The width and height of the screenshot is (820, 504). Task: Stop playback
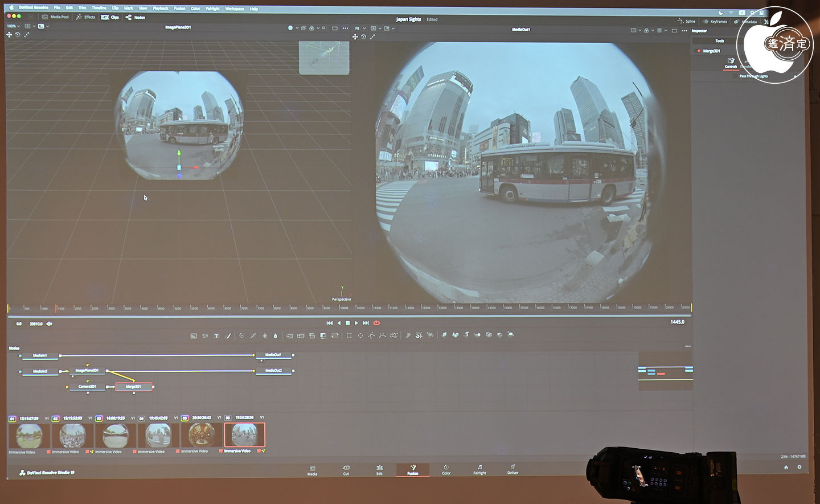[x=348, y=323]
